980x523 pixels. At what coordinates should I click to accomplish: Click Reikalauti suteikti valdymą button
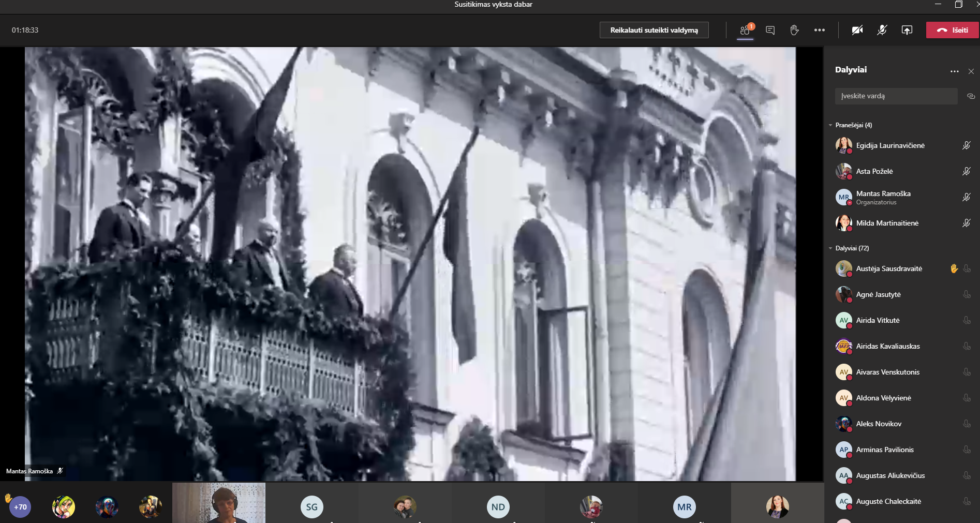(x=654, y=30)
